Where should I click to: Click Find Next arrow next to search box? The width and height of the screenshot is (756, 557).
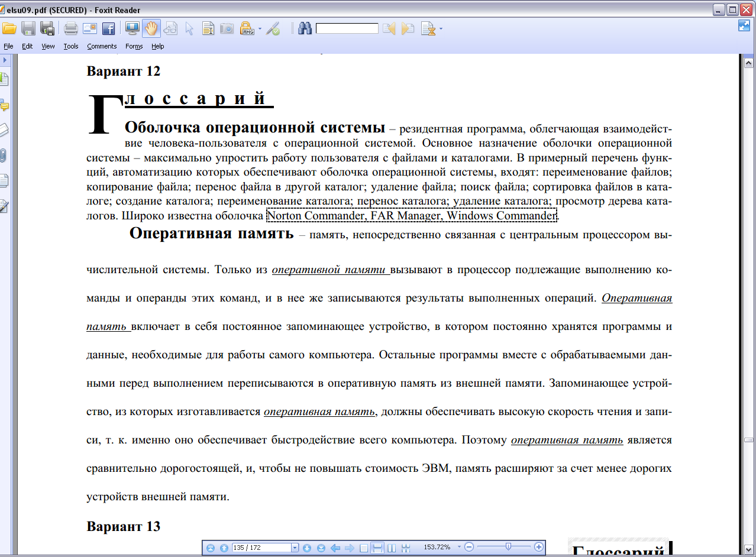pyautogui.click(x=408, y=28)
